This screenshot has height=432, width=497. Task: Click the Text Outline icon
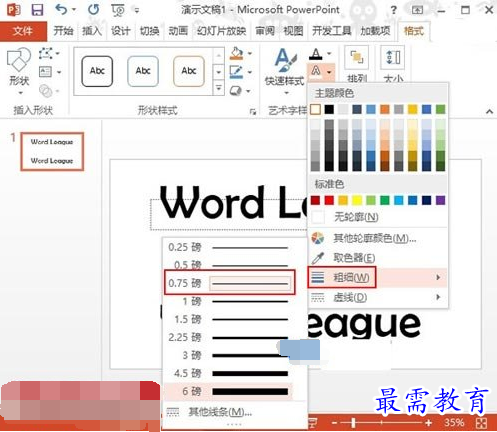(316, 71)
